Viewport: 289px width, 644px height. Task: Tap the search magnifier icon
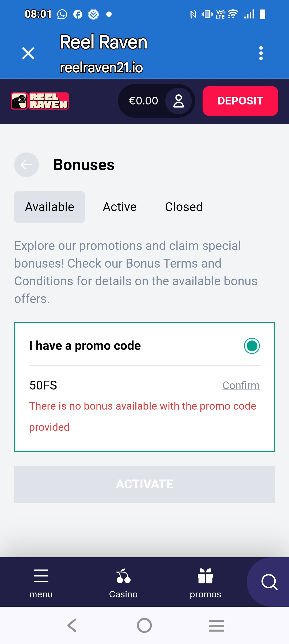click(x=269, y=582)
